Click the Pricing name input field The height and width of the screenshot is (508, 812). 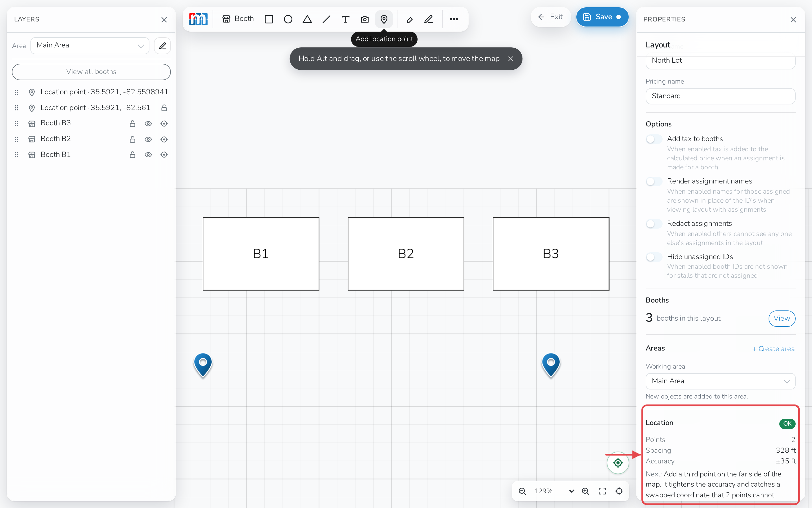tap(720, 96)
